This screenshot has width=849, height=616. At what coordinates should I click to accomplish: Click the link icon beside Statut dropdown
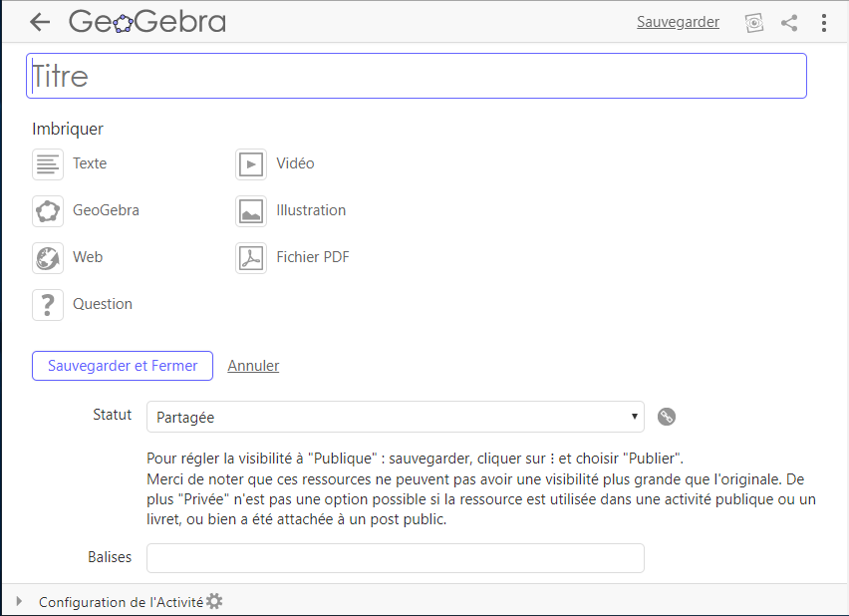[x=667, y=417]
